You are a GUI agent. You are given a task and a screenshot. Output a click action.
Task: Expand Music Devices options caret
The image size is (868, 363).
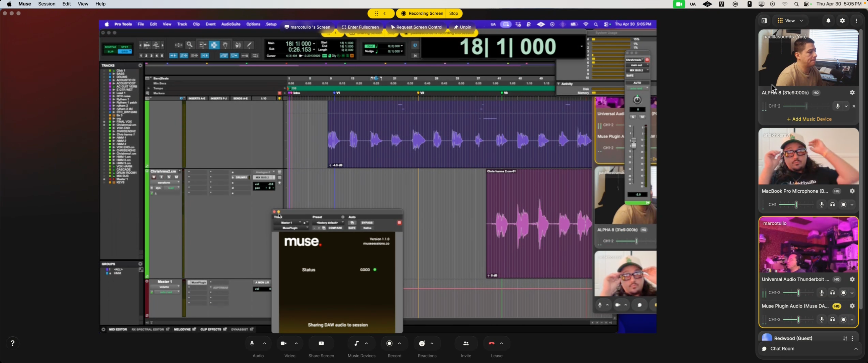[x=366, y=343]
